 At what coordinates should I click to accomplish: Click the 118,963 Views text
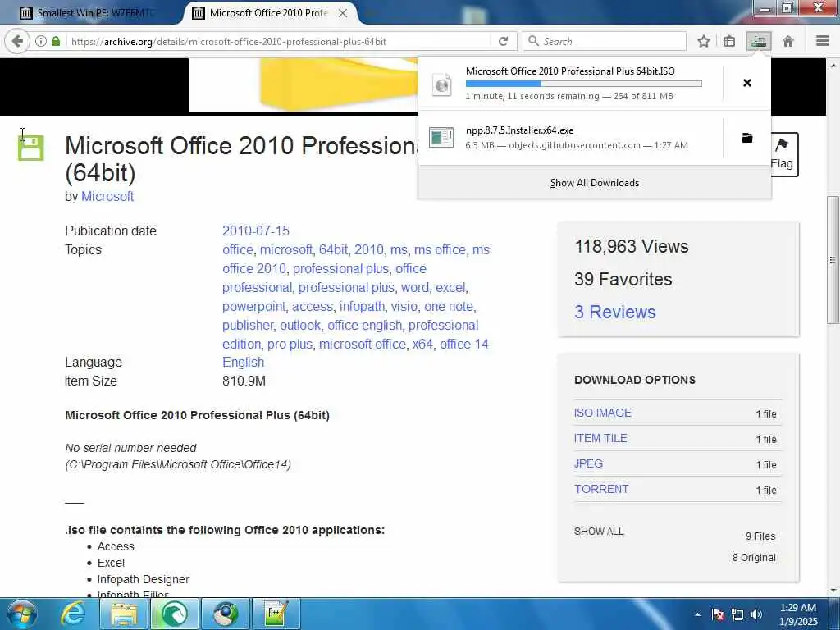[632, 246]
